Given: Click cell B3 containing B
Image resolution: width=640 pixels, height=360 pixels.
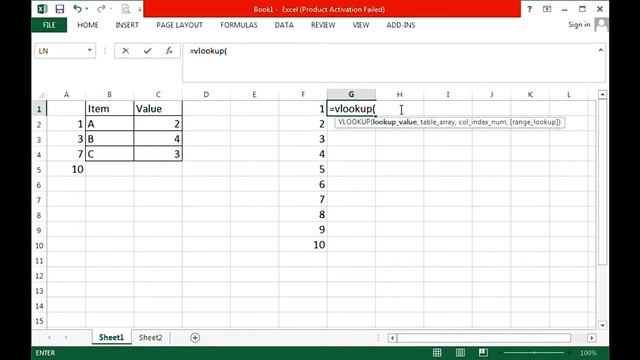Looking at the screenshot, I should coord(109,139).
